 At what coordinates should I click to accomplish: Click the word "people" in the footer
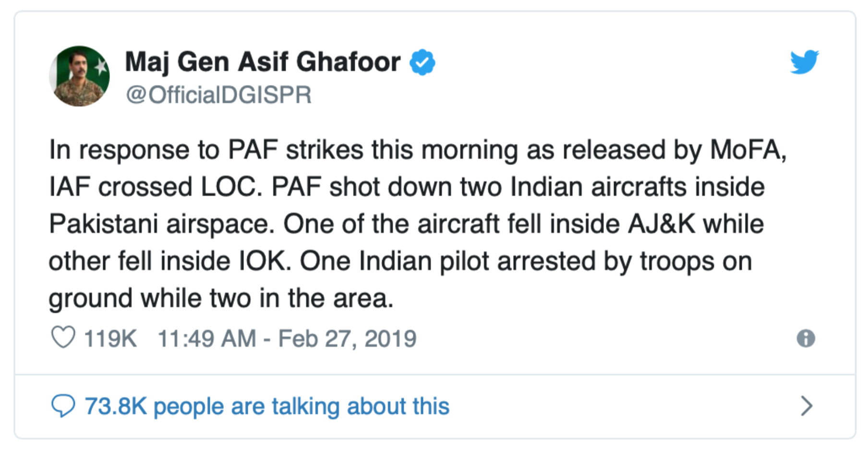tap(188, 406)
